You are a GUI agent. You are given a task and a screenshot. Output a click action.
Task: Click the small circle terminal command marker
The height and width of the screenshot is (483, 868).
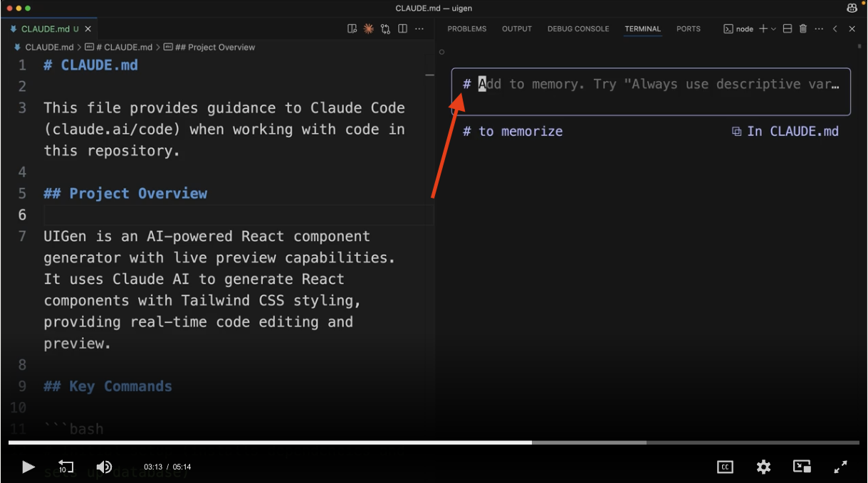pos(441,52)
